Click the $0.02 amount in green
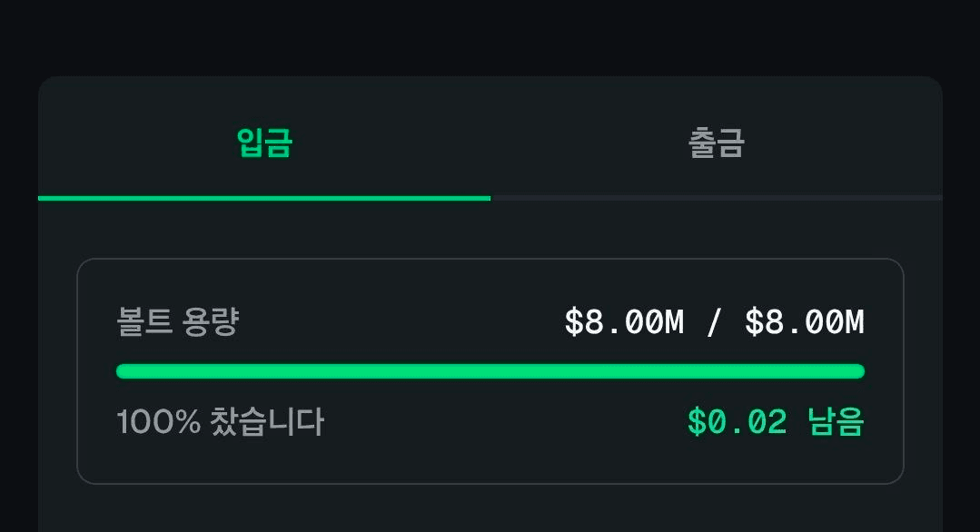The height and width of the screenshot is (532, 980). pyautogui.click(x=737, y=421)
